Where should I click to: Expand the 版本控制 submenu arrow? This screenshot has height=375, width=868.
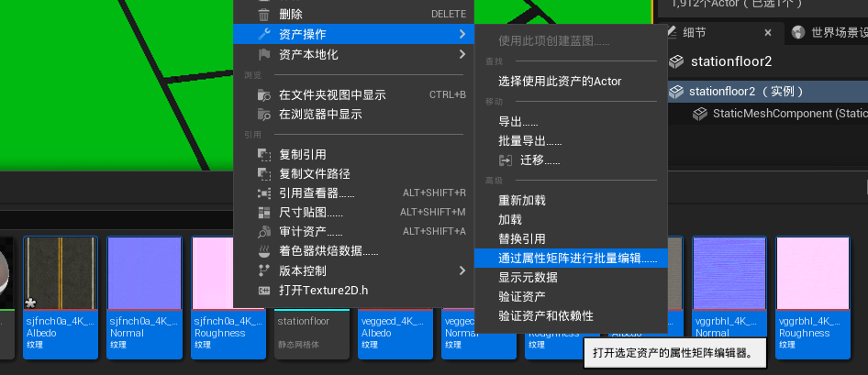462,271
